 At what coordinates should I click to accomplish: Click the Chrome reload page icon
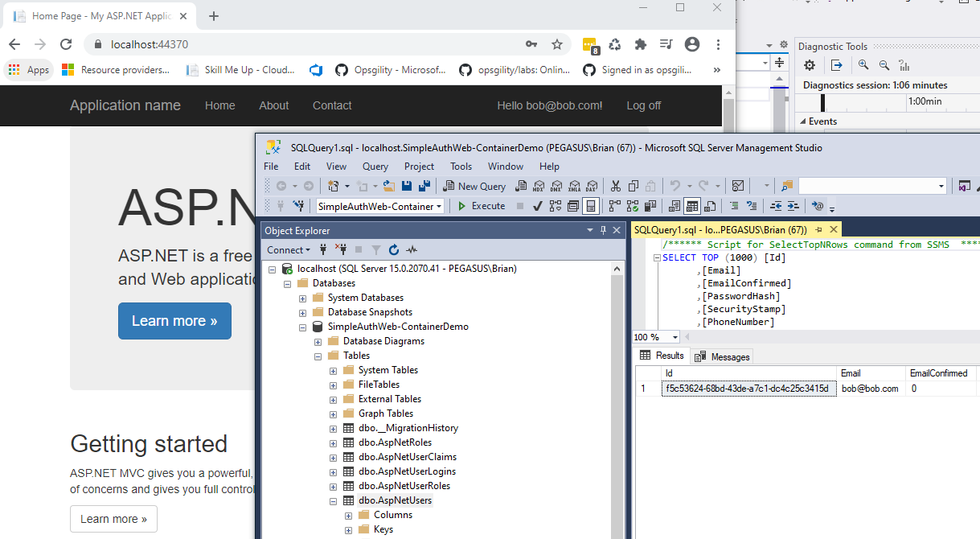coord(66,44)
